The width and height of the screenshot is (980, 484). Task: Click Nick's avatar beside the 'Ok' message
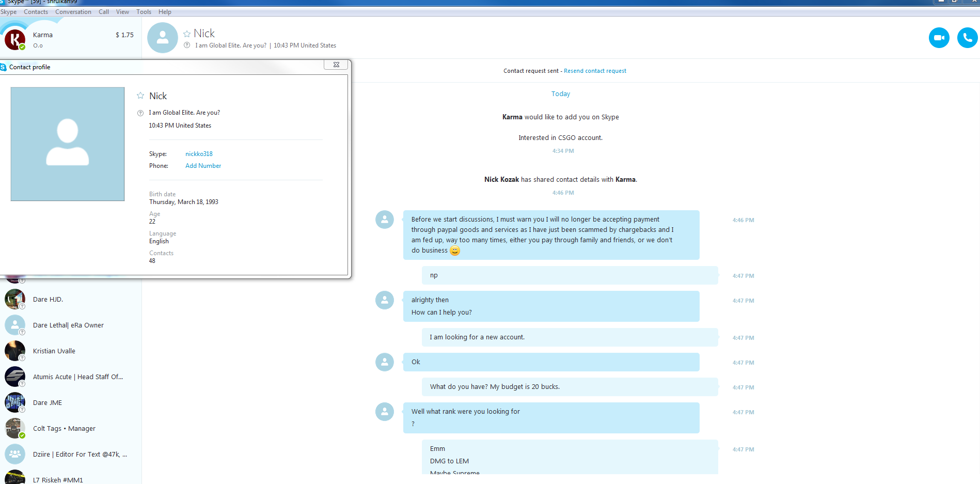385,362
